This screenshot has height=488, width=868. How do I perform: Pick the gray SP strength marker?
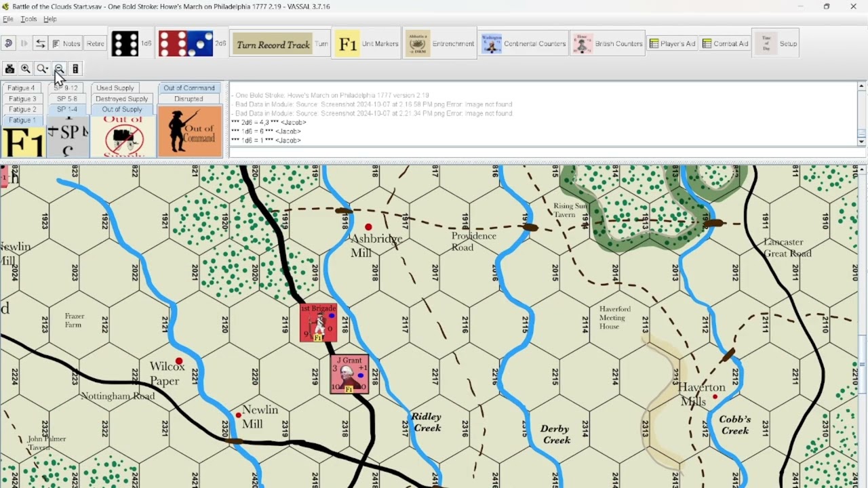[68, 137]
